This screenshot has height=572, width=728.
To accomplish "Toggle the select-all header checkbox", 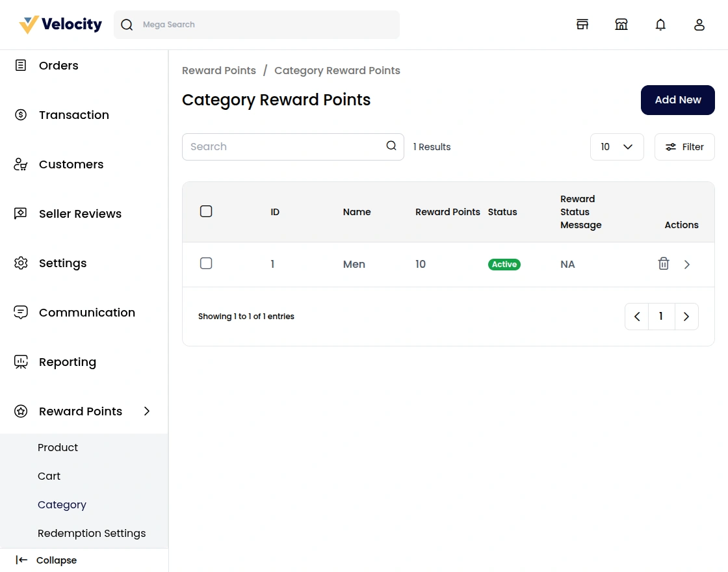I will point(206,212).
